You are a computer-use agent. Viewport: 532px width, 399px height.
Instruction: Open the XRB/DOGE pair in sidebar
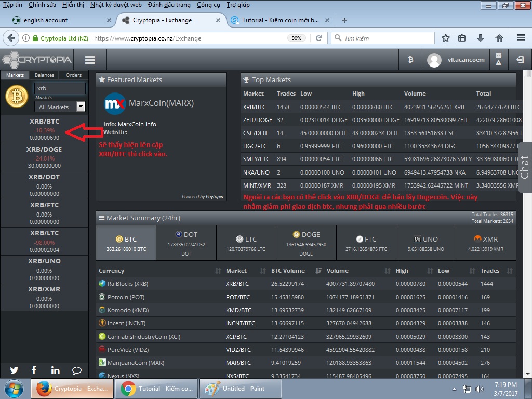pos(45,157)
